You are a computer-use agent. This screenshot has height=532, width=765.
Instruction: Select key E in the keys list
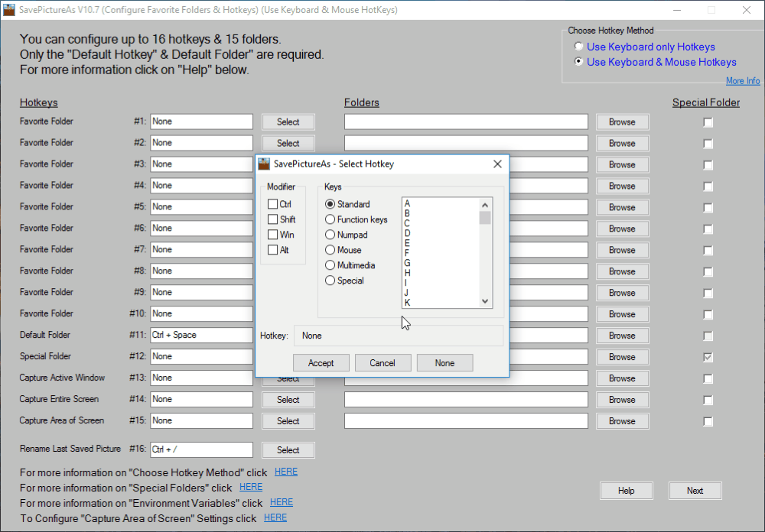click(407, 243)
